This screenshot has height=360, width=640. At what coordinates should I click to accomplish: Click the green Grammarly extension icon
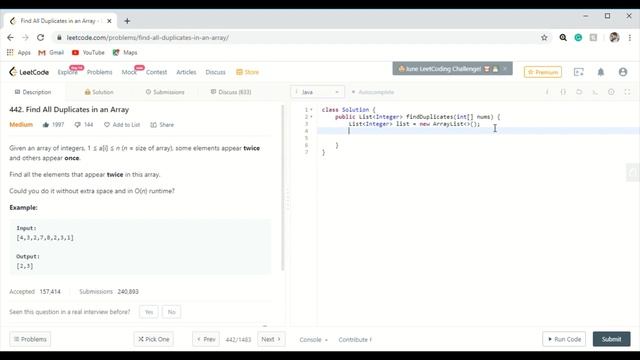[578, 38]
